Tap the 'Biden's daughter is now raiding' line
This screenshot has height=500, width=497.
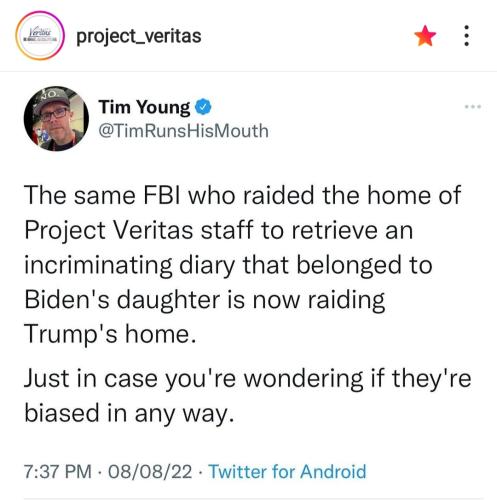[x=205, y=300]
